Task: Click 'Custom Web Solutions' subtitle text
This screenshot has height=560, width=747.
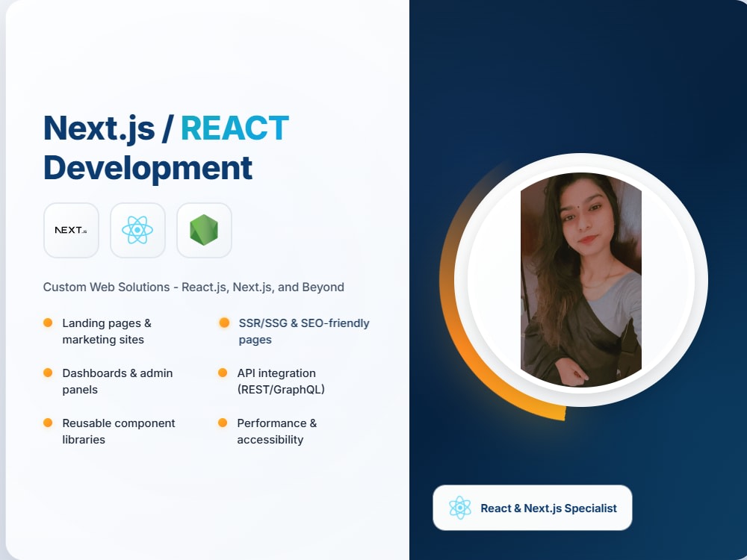Action: [x=193, y=287]
